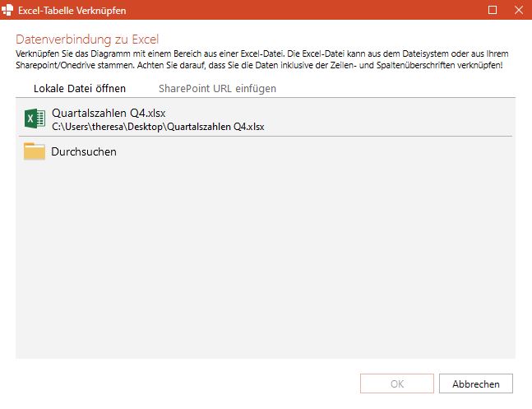This screenshot has height=409, width=532.
Task: Click the C:\Users\theresa\Desktop file path
Action: pos(158,127)
